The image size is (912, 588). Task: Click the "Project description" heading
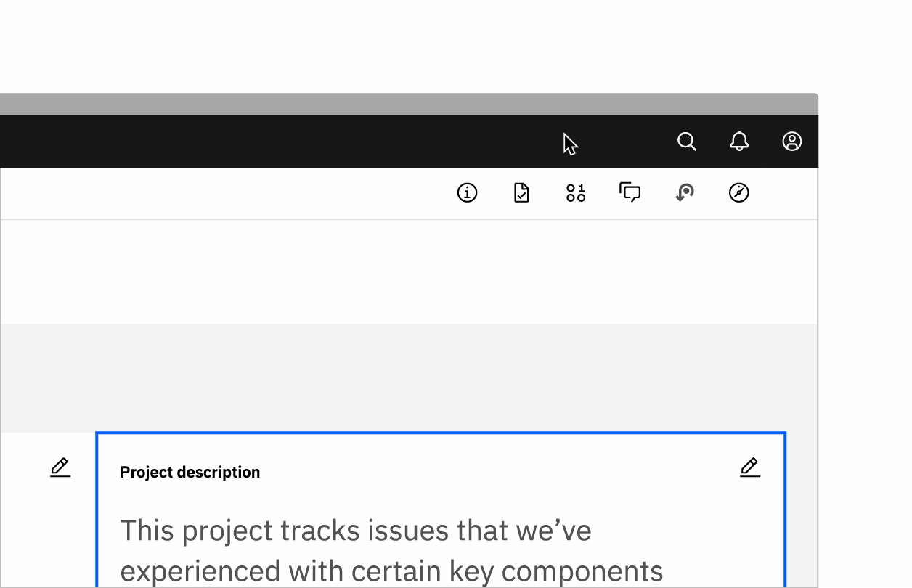190,473
